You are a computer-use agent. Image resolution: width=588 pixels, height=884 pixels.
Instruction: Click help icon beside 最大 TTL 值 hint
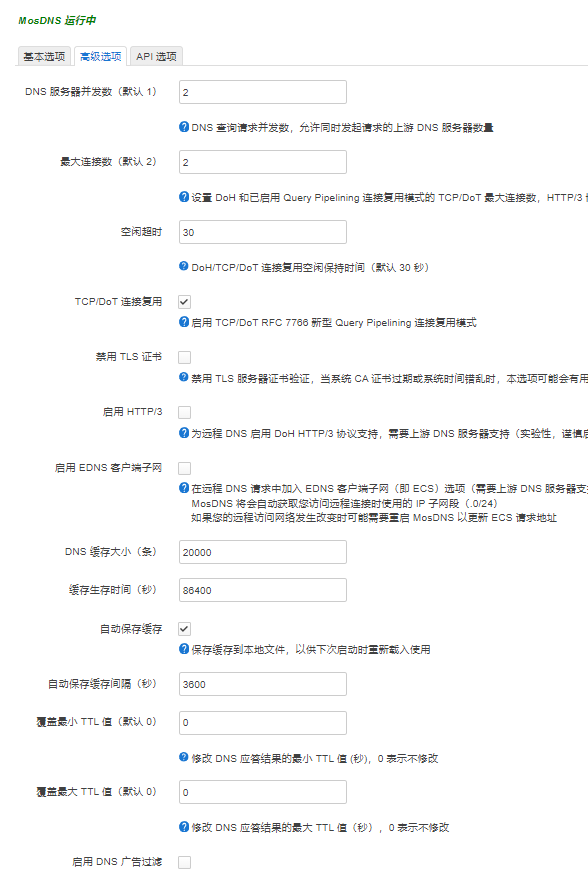[184, 827]
